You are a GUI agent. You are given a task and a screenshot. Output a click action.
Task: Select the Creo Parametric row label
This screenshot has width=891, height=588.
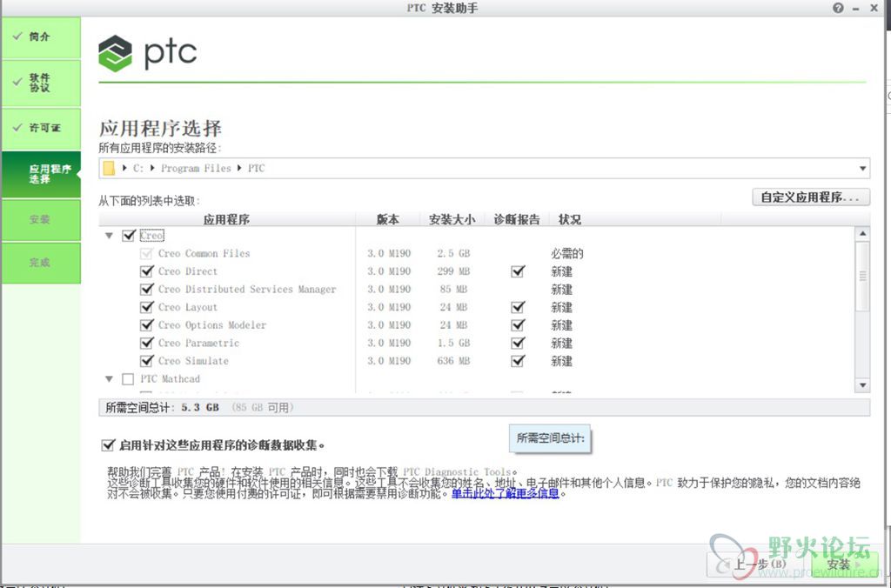[199, 343]
